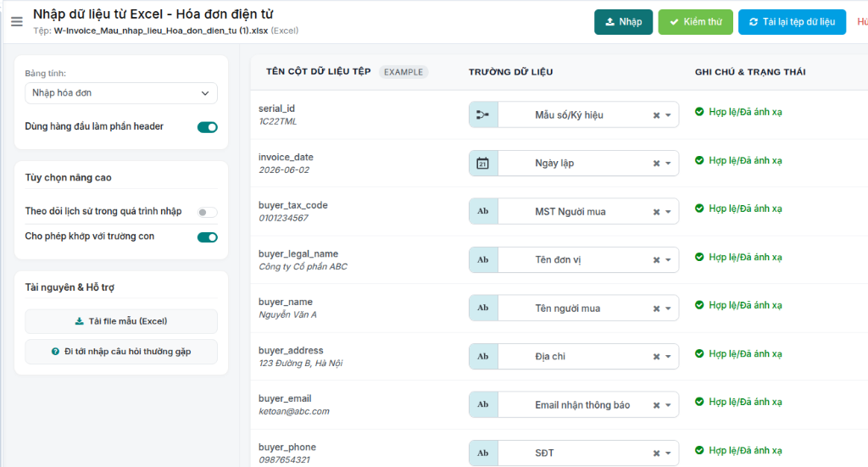Click green check icon in buyer_legal_name row
The width and height of the screenshot is (868, 467).
point(699,257)
